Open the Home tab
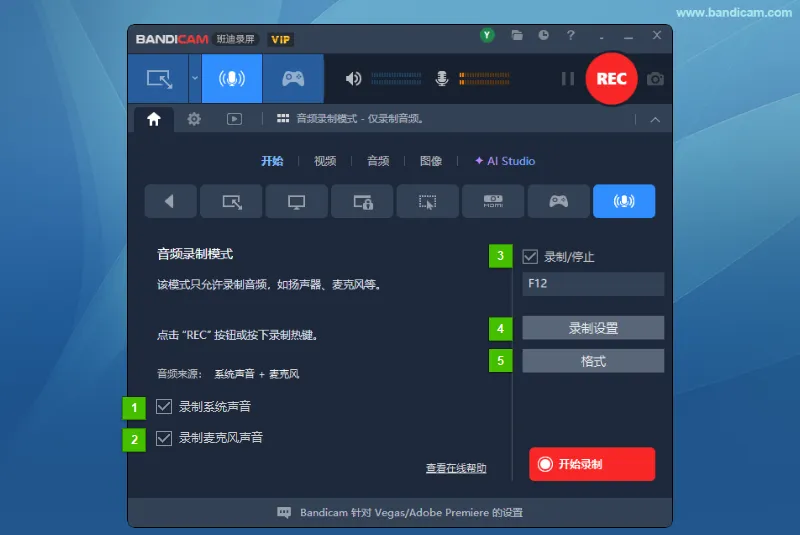800x535 pixels. point(154,119)
